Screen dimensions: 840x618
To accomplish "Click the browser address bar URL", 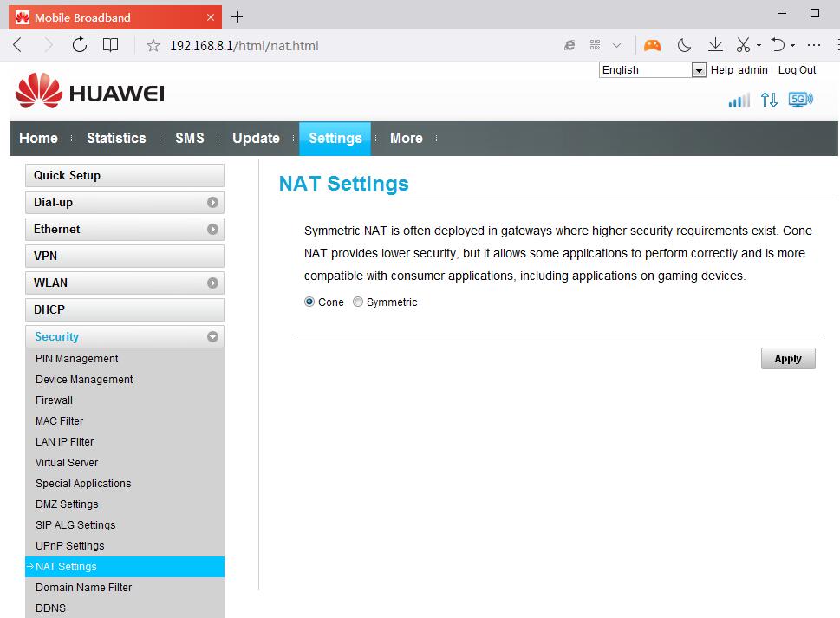I will click(x=244, y=45).
